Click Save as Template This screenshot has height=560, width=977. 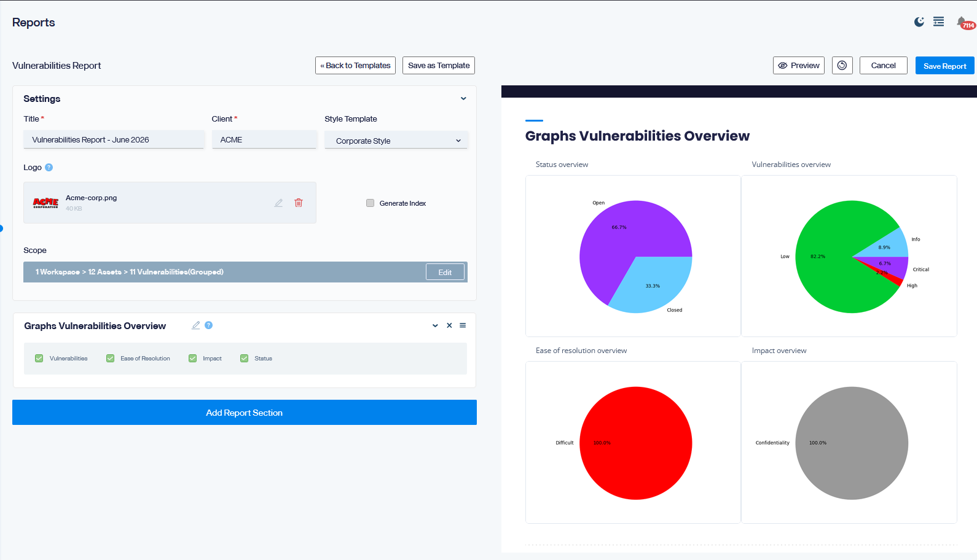click(x=439, y=66)
